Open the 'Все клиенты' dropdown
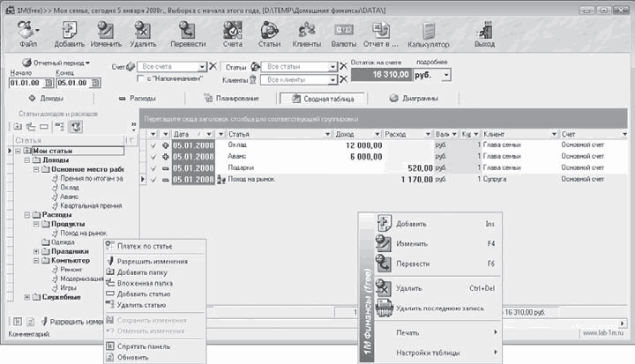 (332, 79)
